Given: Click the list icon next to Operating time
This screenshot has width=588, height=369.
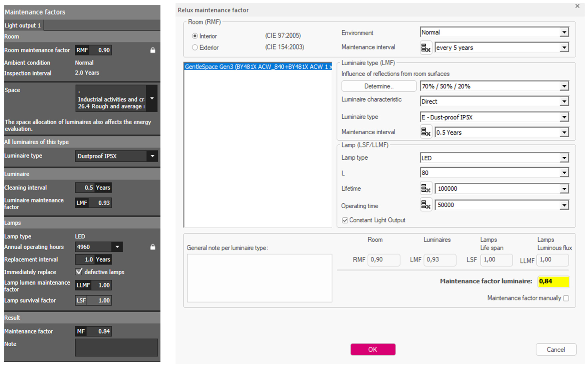Looking at the screenshot, I should click(426, 205).
